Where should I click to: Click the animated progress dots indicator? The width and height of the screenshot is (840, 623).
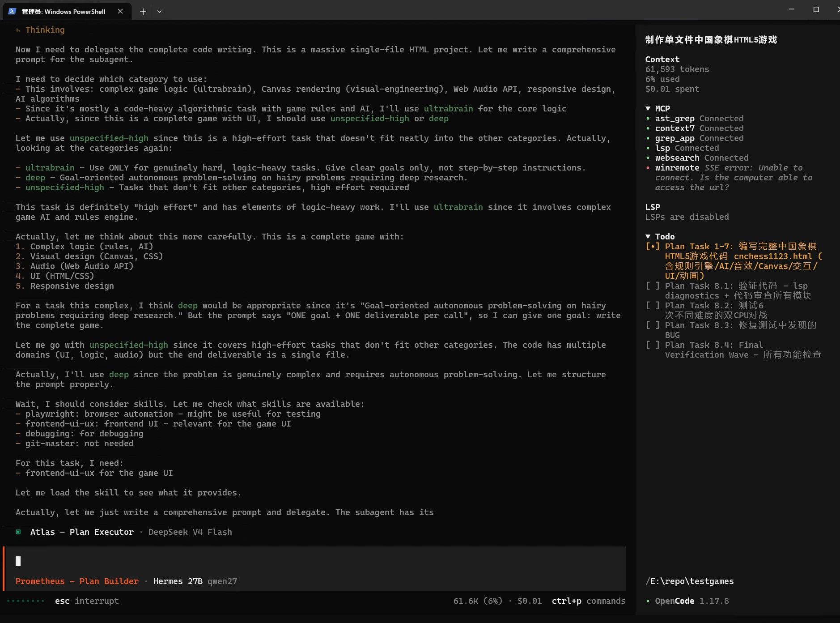[x=26, y=601]
